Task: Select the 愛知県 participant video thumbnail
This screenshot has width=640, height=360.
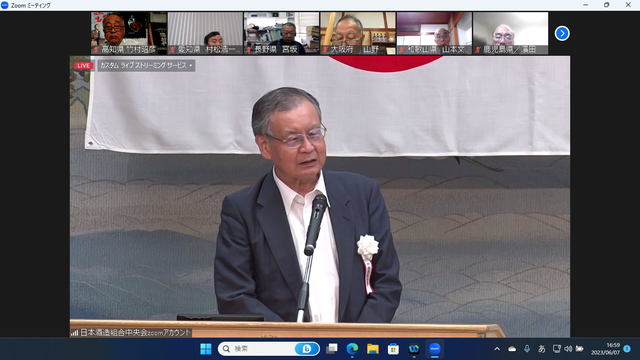Action: [205, 33]
